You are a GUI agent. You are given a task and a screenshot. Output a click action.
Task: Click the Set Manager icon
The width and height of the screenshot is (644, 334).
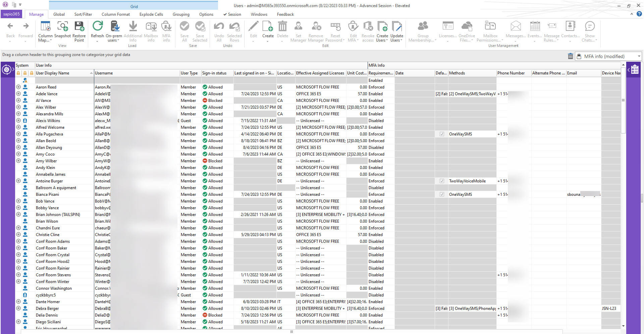(x=298, y=26)
